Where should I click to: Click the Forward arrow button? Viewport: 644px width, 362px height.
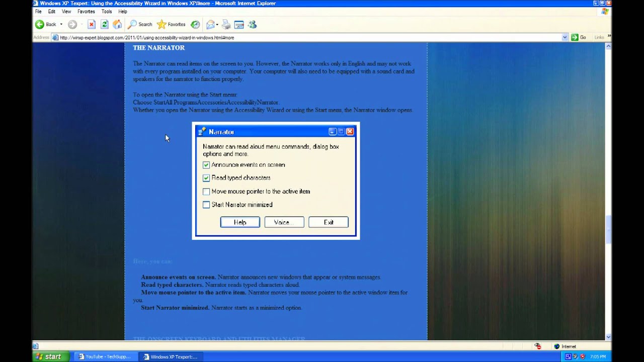click(x=72, y=24)
